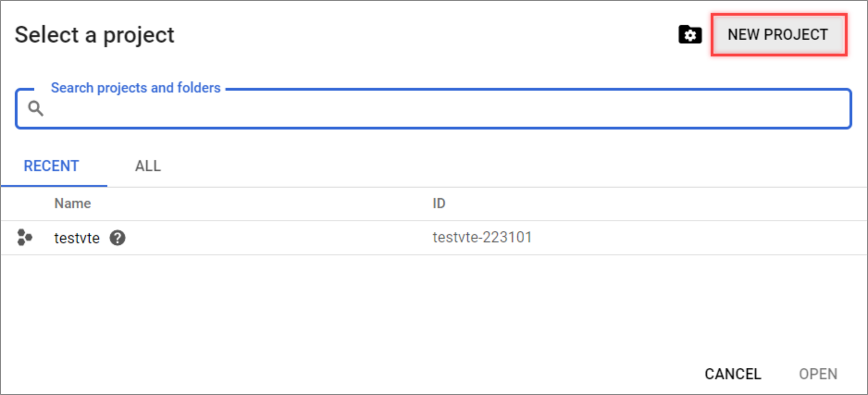Viewport: 868px width, 395px height.
Task: Select the testvte project name
Action: [x=77, y=238]
